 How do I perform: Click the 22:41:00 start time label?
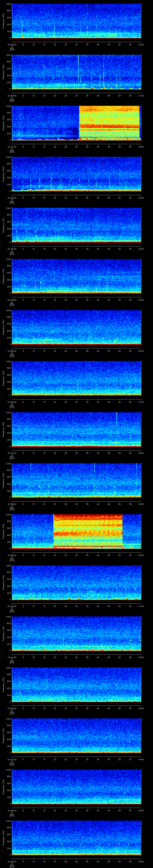point(12,657)
